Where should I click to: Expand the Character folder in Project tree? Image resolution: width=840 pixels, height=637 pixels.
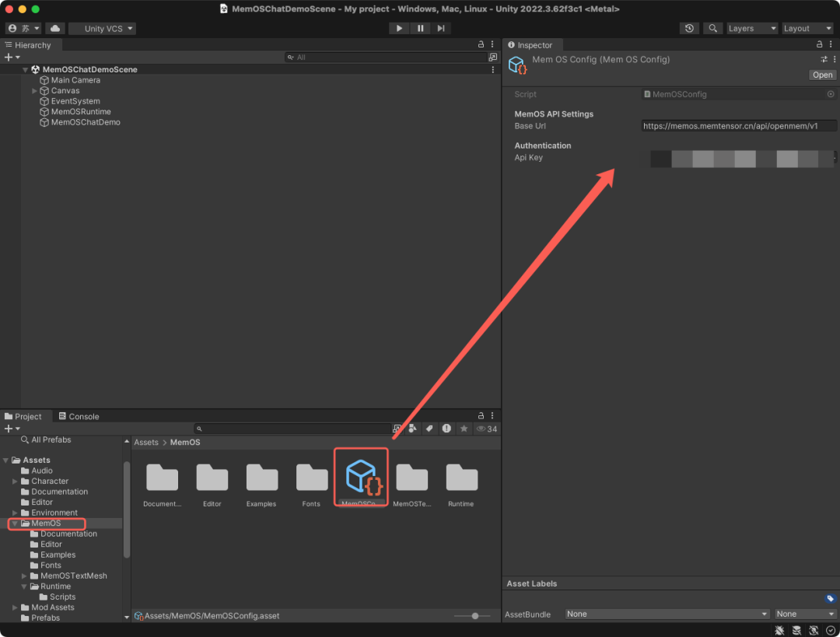pyautogui.click(x=15, y=481)
